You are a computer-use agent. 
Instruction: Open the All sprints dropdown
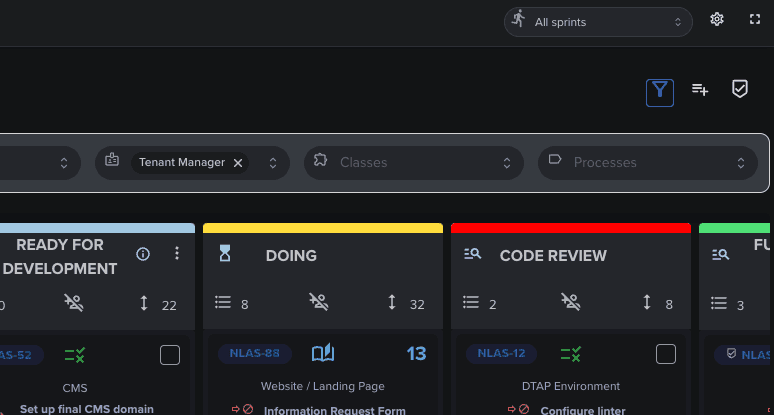(598, 22)
